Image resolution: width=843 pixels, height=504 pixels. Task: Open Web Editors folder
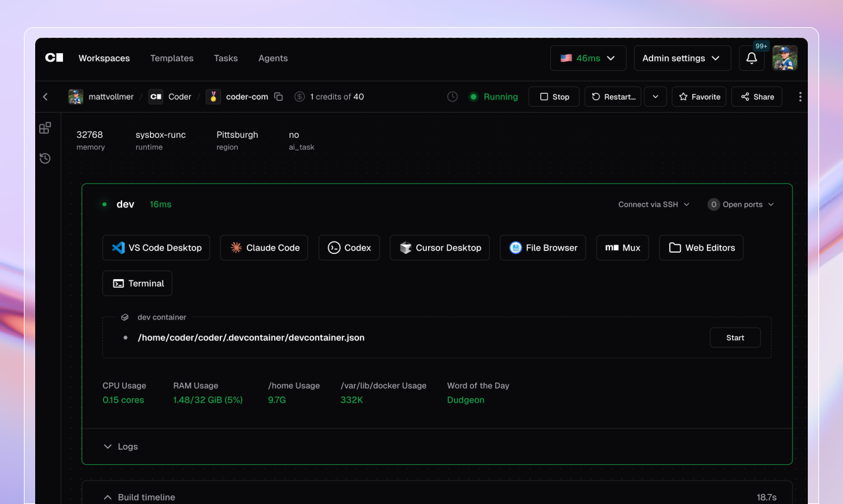coord(702,247)
